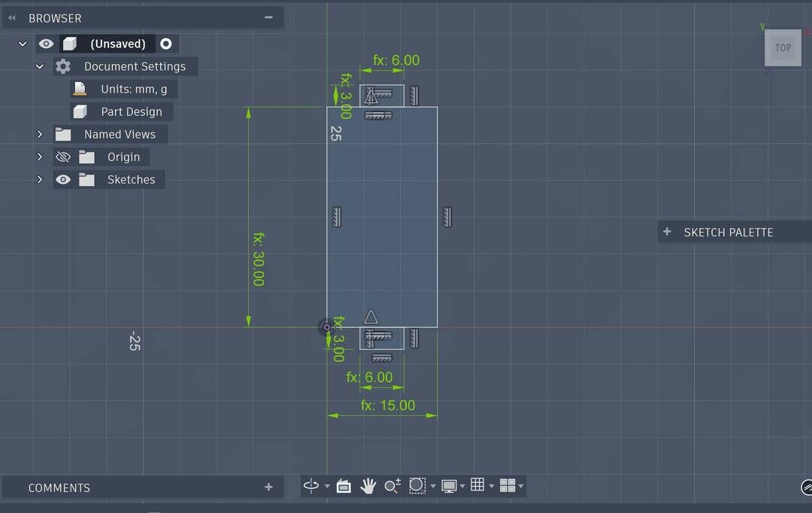
Task: Select the Units: mm, g item
Action: pos(132,89)
